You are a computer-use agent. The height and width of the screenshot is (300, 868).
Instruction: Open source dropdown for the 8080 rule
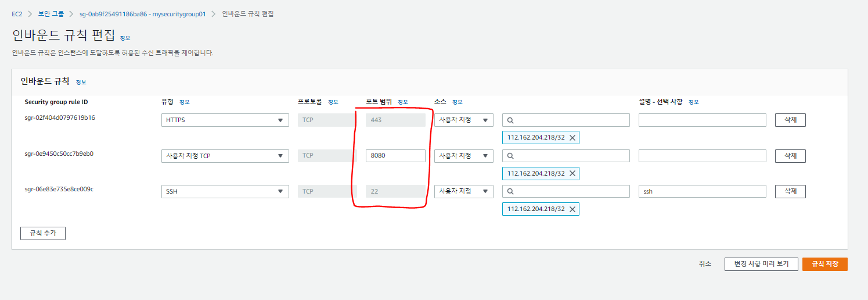click(464, 156)
